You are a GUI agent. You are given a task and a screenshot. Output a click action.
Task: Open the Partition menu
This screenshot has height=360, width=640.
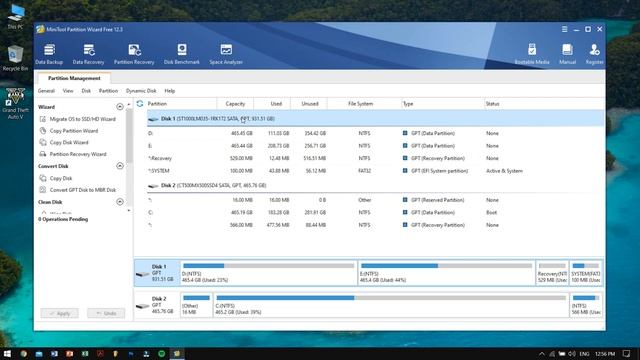point(108,91)
